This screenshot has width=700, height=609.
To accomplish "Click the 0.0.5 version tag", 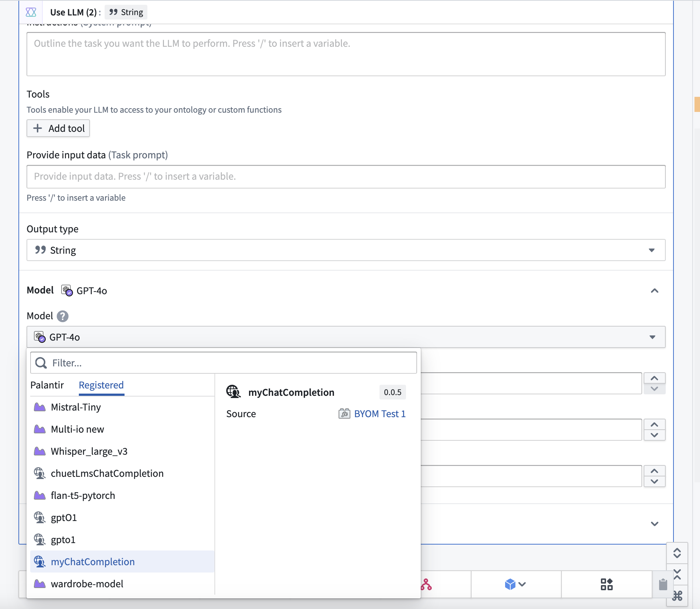I will 393,392.
